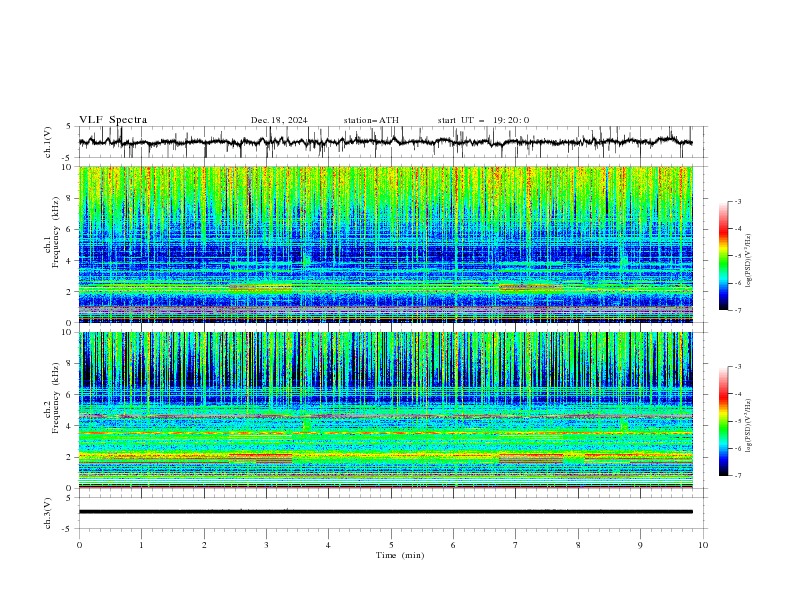Click the time axis tick label "4"
The width and height of the screenshot is (792, 612).
pyautogui.click(x=328, y=545)
